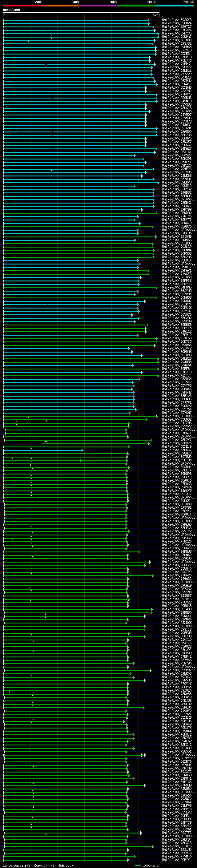Select hit UniRef100_B8A738

(x=177, y=135)
